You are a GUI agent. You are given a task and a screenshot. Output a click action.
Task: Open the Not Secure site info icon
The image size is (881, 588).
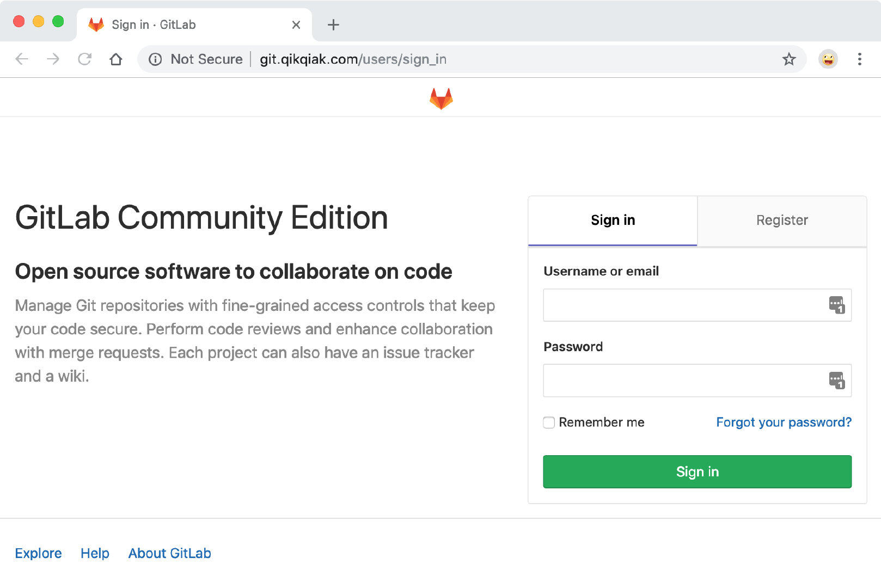click(155, 59)
